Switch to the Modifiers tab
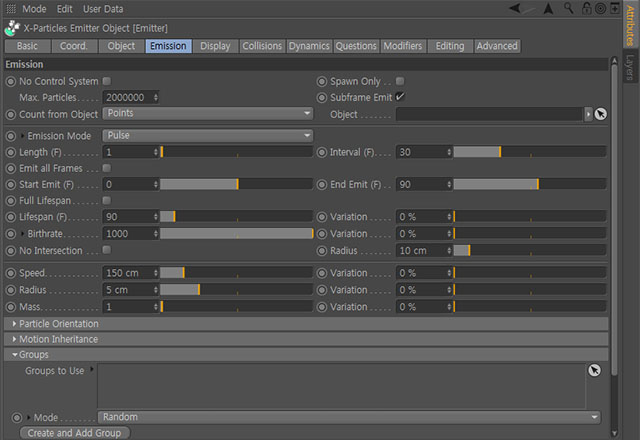Image resolution: width=640 pixels, height=440 pixels. point(403,46)
